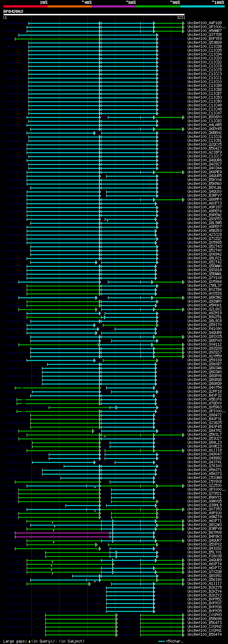Click the red segment of the identity legend

pyautogui.click(x=25, y=6)
